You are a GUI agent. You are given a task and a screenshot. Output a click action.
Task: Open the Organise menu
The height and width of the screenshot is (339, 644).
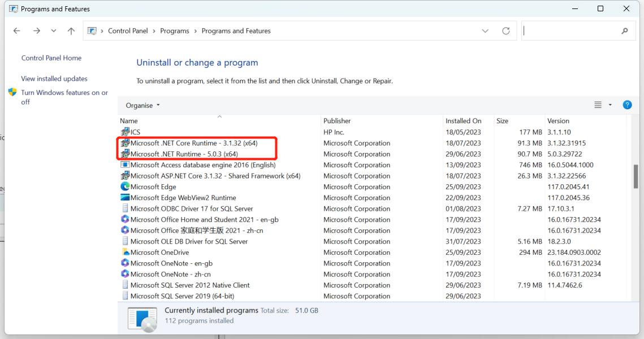(142, 106)
